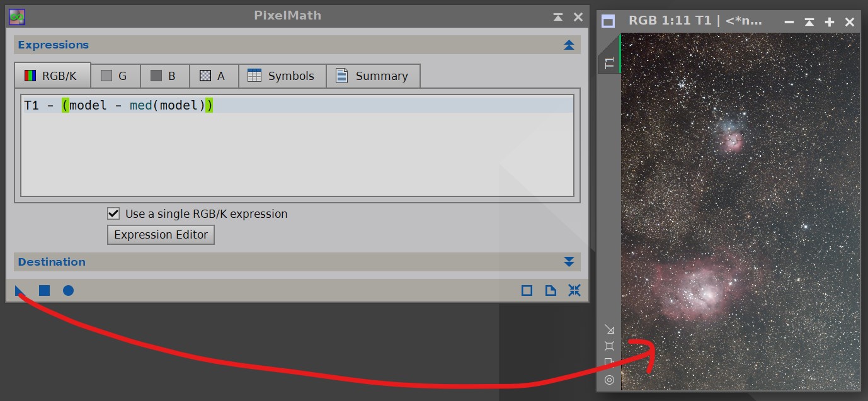Viewport: 868px width, 401px height.
Task: Click the circular target icon on image sidebar
Action: point(608,380)
